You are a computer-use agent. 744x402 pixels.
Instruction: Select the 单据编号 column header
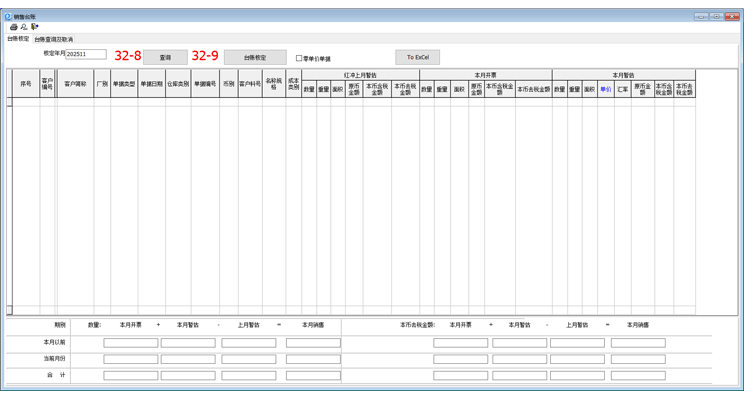(205, 85)
